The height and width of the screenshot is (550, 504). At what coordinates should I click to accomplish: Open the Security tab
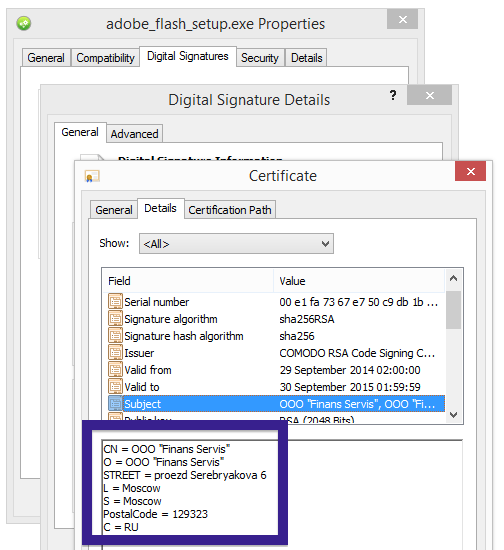click(x=260, y=58)
